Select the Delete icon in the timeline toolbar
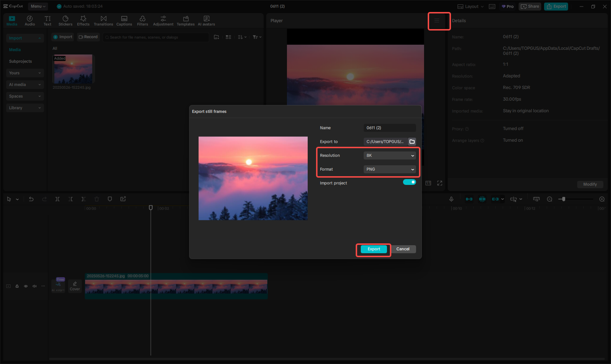611x364 pixels. click(96, 199)
